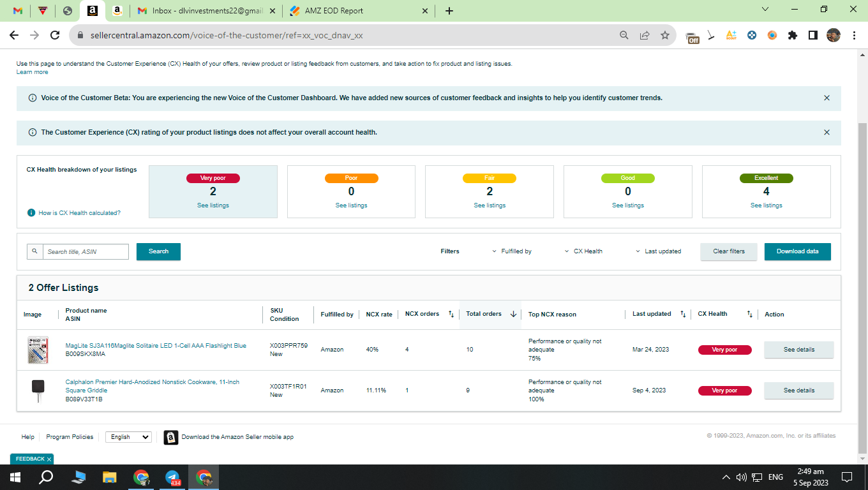The height and width of the screenshot is (490, 868).
Task: Reload the Seller Central page
Action: tap(55, 36)
